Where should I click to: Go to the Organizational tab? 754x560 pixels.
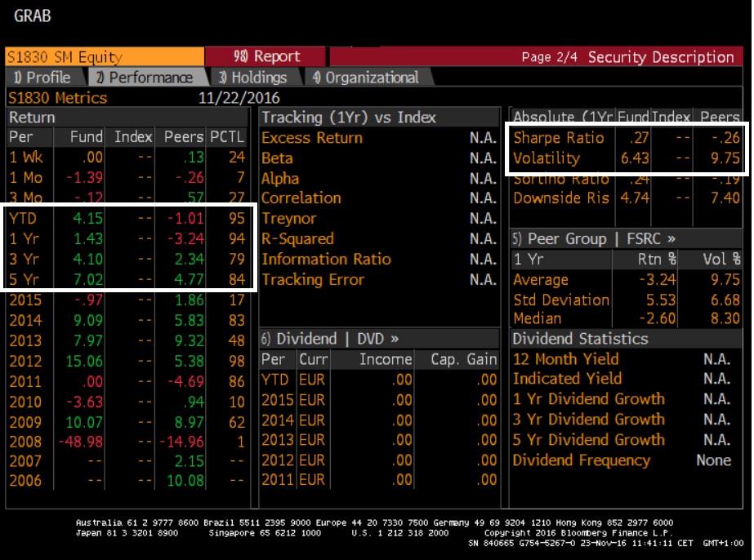(366, 78)
